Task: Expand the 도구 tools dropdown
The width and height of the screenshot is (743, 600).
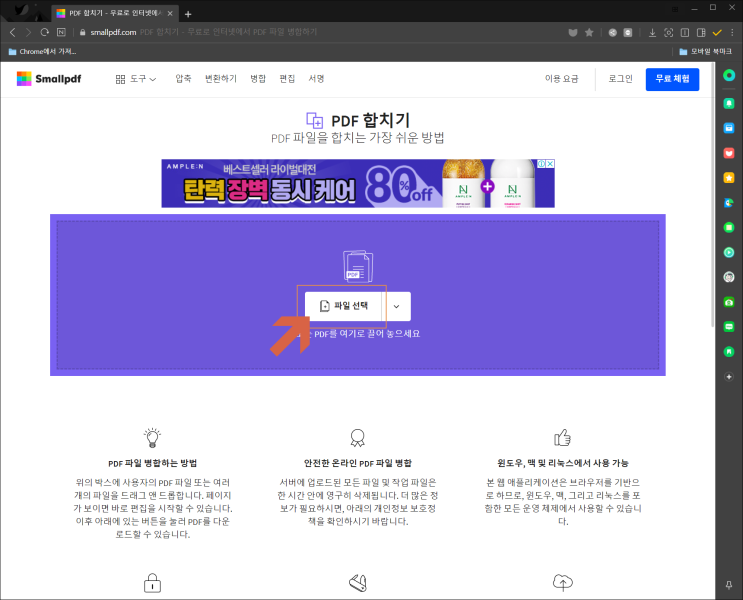Action: click(x=136, y=79)
